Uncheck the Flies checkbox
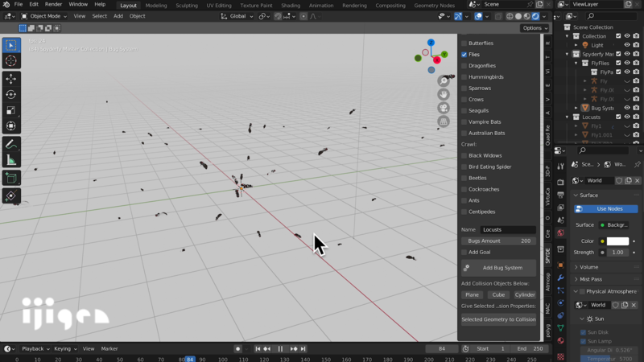The height and width of the screenshot is (362, 644). (x=464, y=55)
